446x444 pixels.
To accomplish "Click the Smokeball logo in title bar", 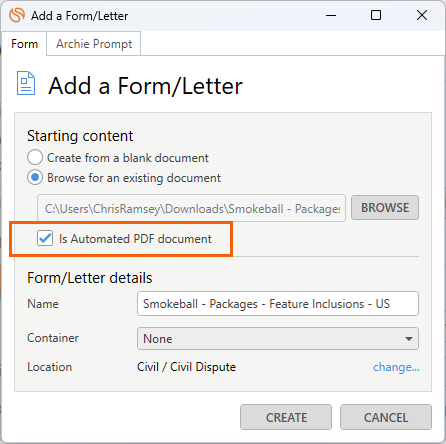I will click(x=17, y=15).
